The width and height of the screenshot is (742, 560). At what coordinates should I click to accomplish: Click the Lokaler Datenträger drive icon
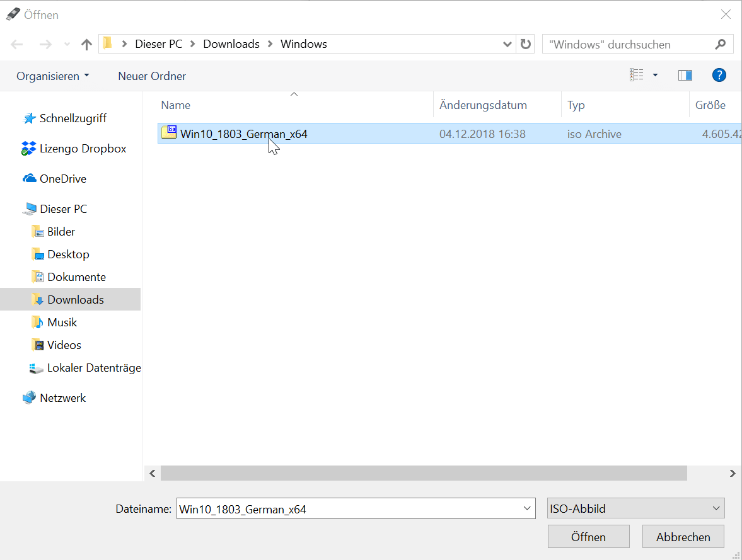point(36,368)
